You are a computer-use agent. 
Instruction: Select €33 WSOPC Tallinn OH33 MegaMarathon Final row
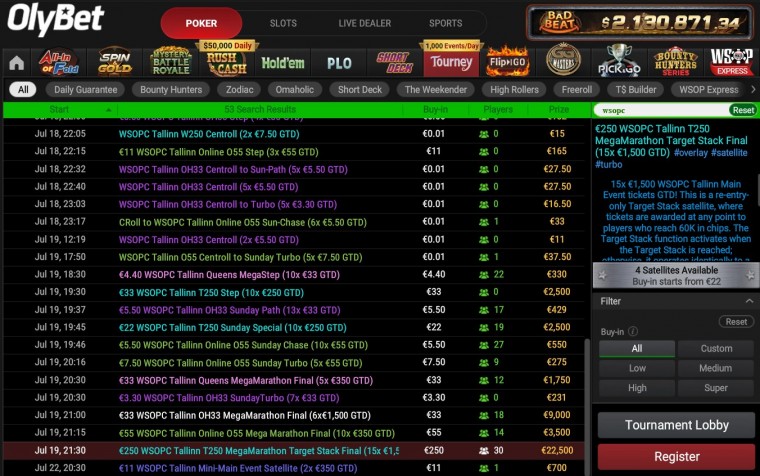pos(294,415)
